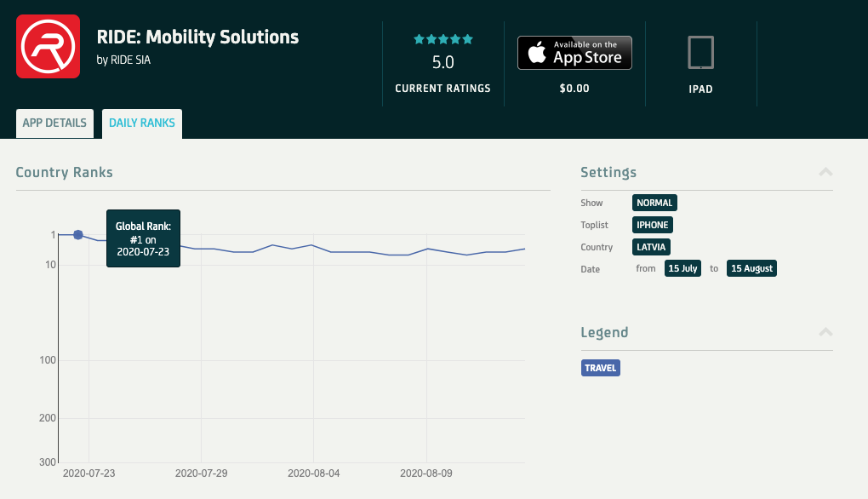Switch to the App Details tab
868x499 pixels.
tap(54, 123)
